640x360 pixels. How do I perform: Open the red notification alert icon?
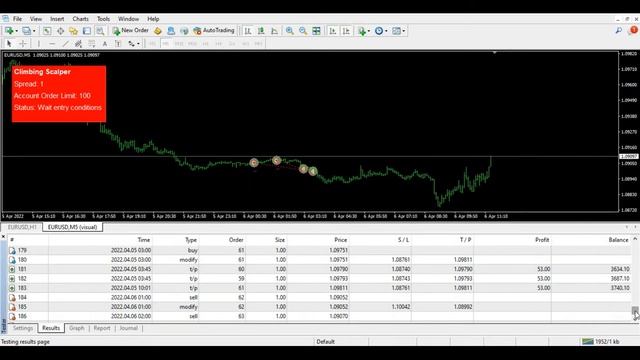click(634, 30)
